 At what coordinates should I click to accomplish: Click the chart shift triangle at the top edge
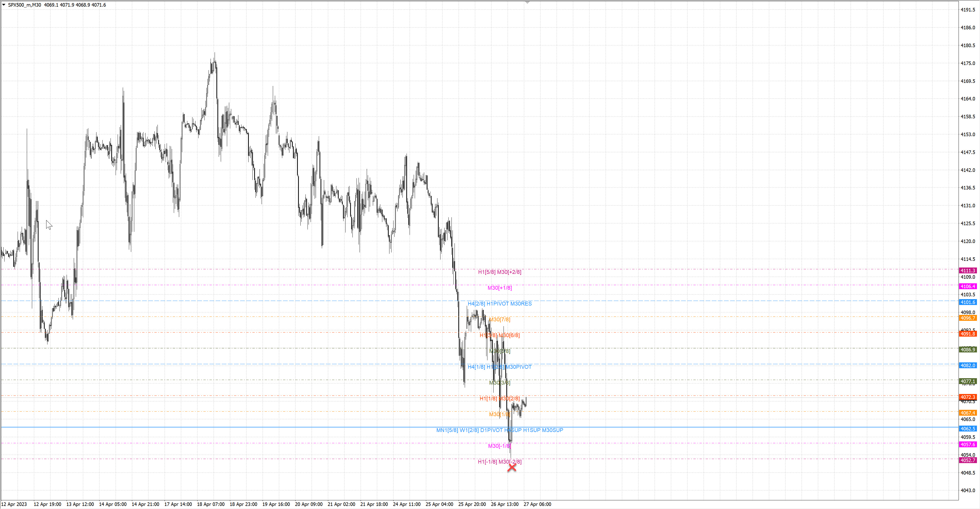pyautogui.click(x=527, y=2)
